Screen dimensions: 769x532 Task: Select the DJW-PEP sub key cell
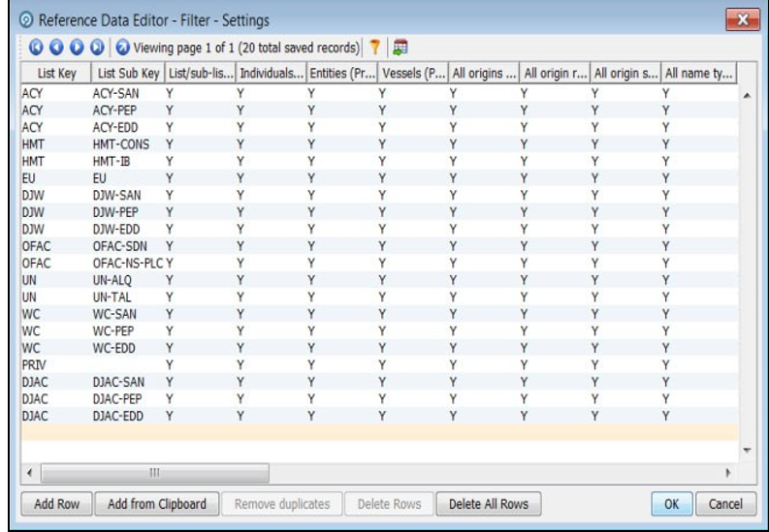pos(128,212)
